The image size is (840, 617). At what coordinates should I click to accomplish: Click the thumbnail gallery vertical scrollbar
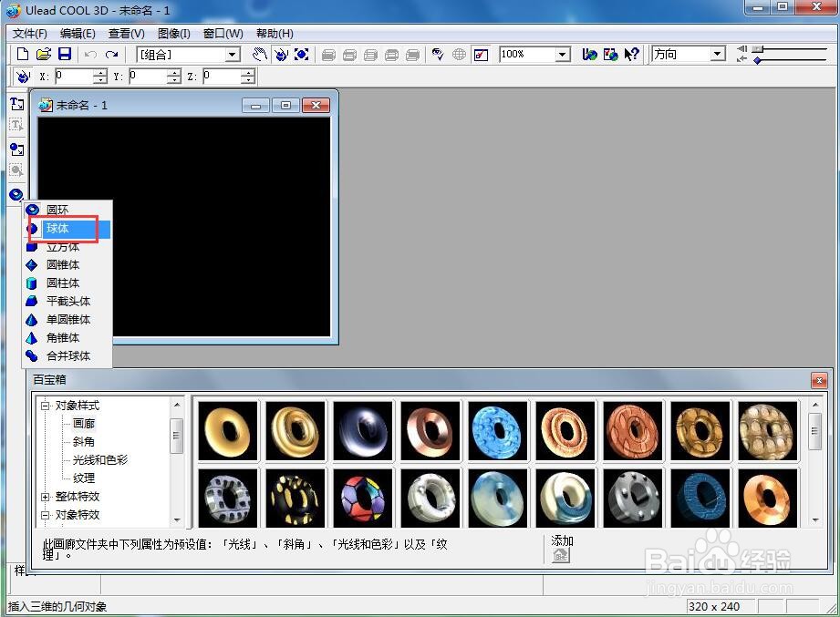point(814,462)
